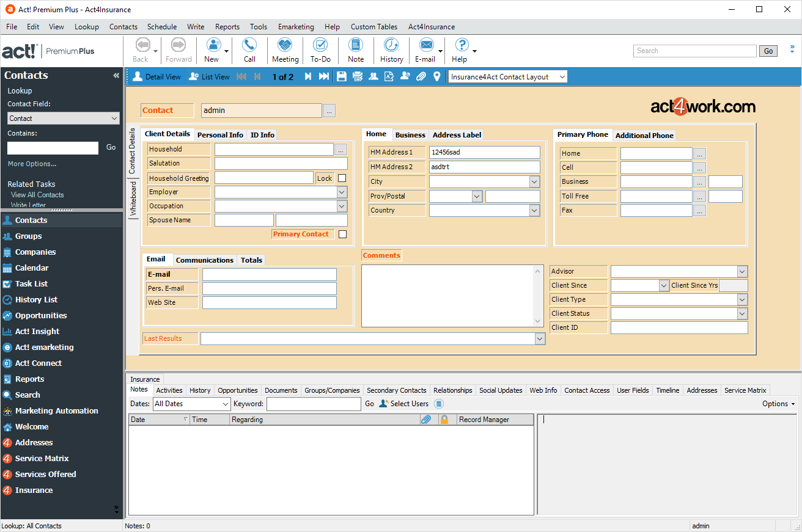
Task: Open the Options menu in Notes tab
Action: pyautogui.click(x=778, y=404)
